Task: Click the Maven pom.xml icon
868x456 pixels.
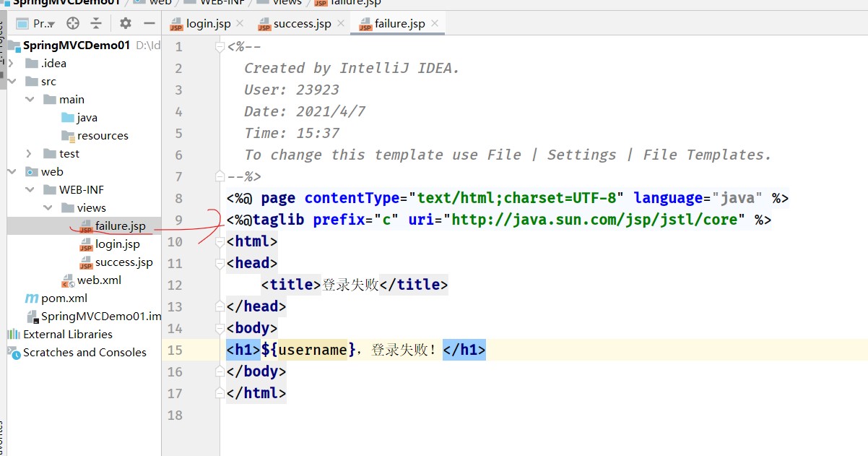Action: pyautogui.click(x=31, y=298)
